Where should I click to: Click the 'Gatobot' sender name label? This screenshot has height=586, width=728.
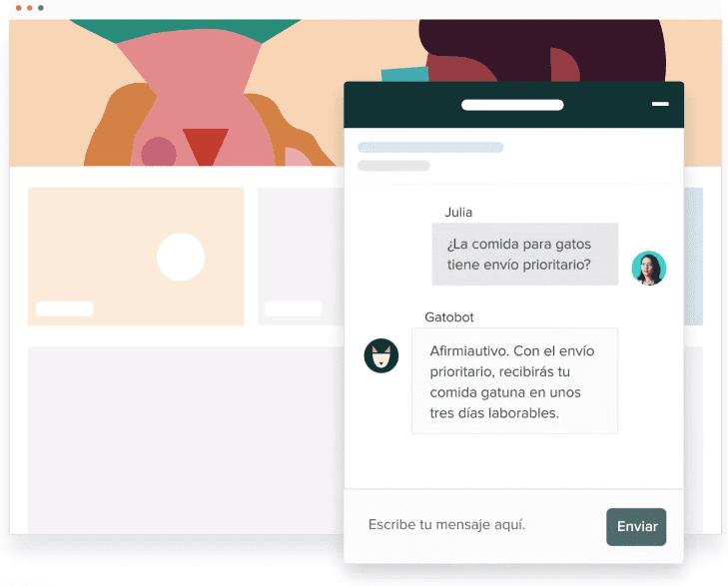tap(449, 317)
